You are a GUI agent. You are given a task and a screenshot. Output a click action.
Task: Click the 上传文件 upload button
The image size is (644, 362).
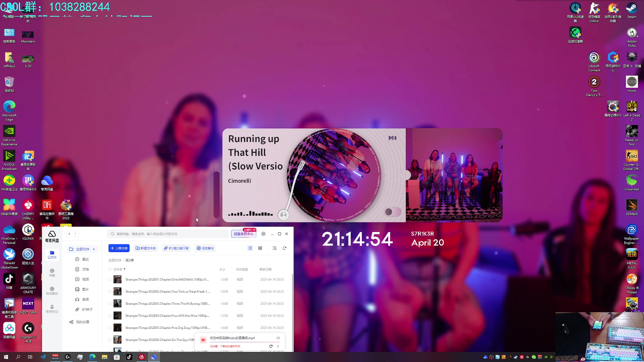click(119, 248)
